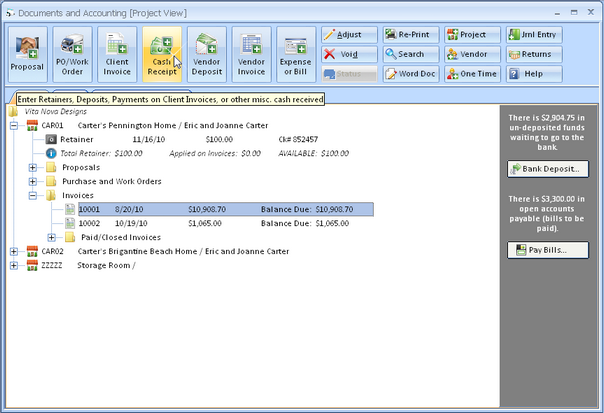Open the Search tool
Image resolution: width=604 pixels, height=413 pixels.
tap(411, 54)
